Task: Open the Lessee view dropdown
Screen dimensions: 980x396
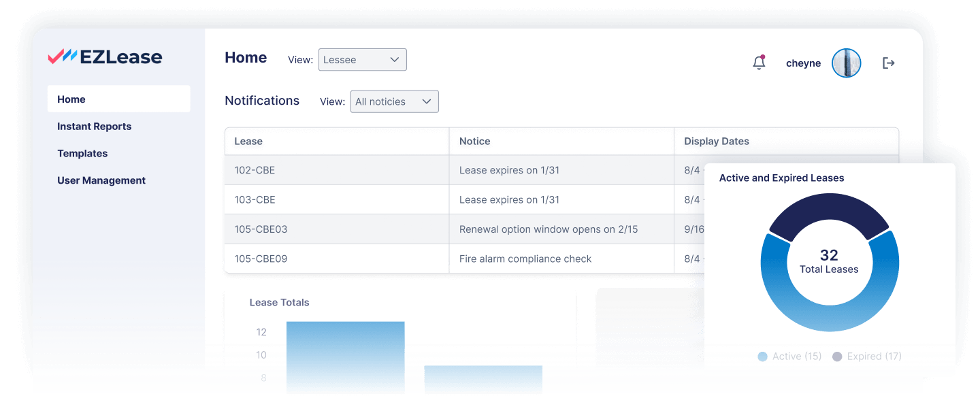Action: point(362,60)
